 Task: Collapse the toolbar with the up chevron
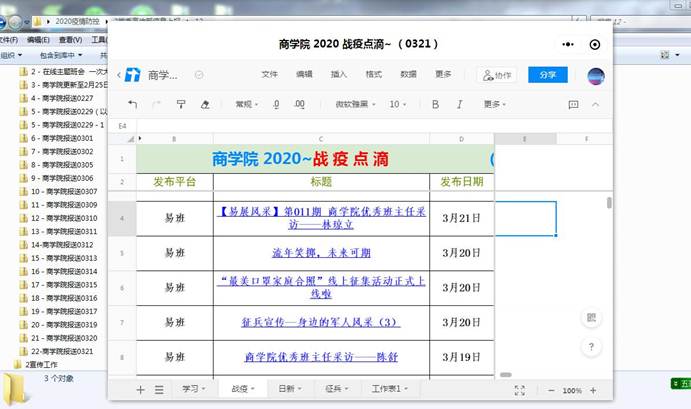[x=596, y=104]
